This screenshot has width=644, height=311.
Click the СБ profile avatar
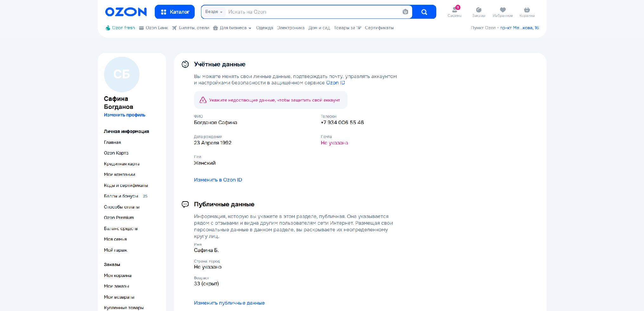(122, 75)
